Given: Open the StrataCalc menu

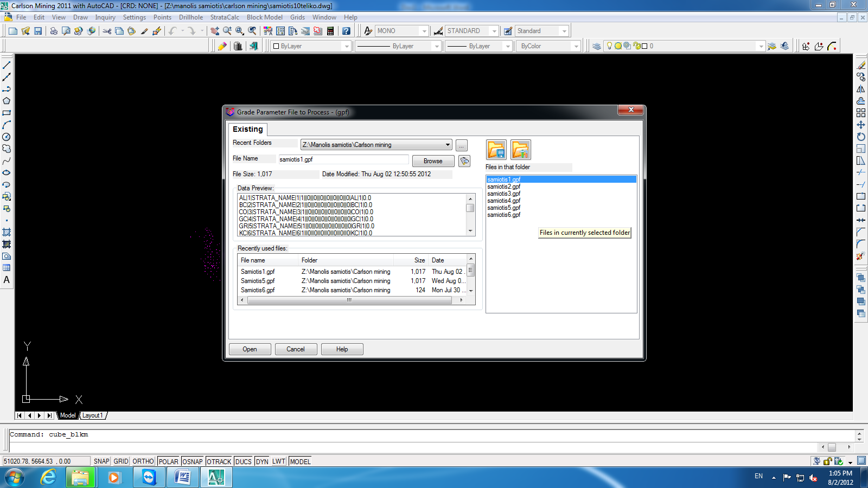Looking at the screenshot, I should [x=225, y=17].
